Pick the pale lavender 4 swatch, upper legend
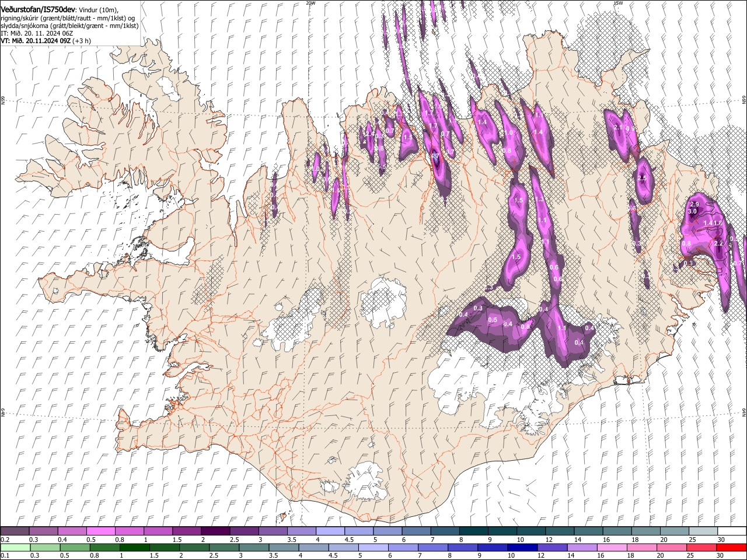 point(330,531)
